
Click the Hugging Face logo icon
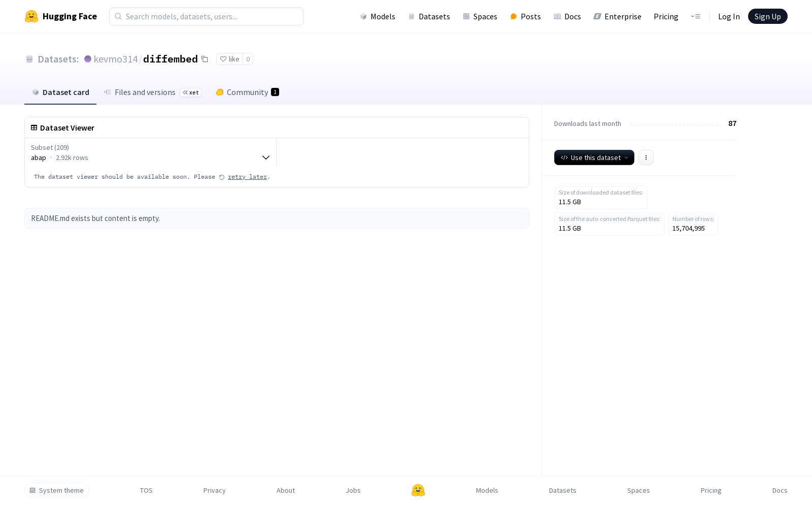coord(31,16)
